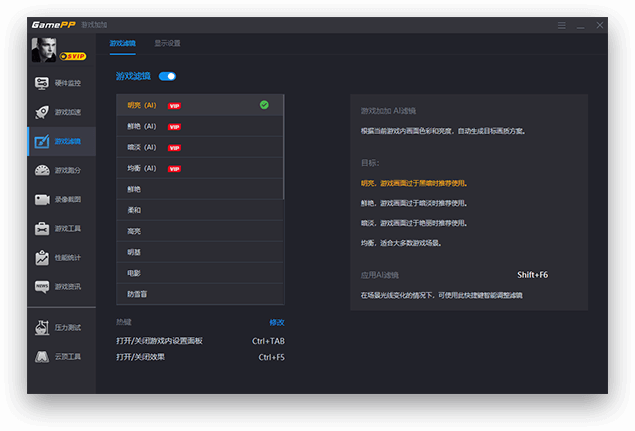Click the 云顶工具 sidebar icon

click(42, 356)
